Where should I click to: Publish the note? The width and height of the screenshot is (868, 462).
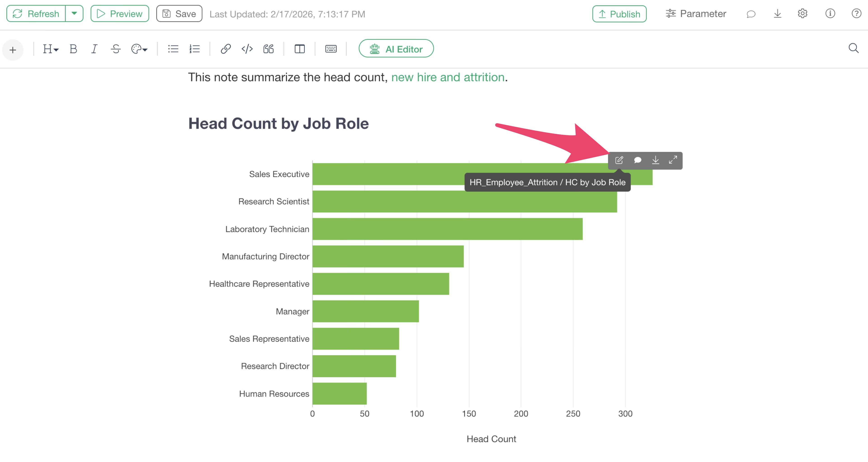tap(619, 14)
